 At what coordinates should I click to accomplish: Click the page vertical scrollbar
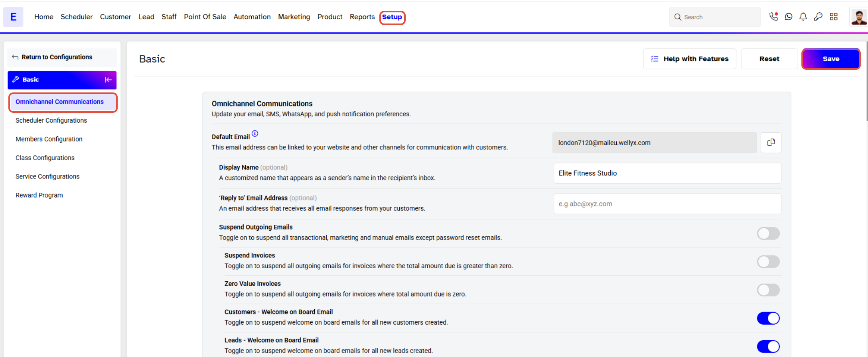866,81
